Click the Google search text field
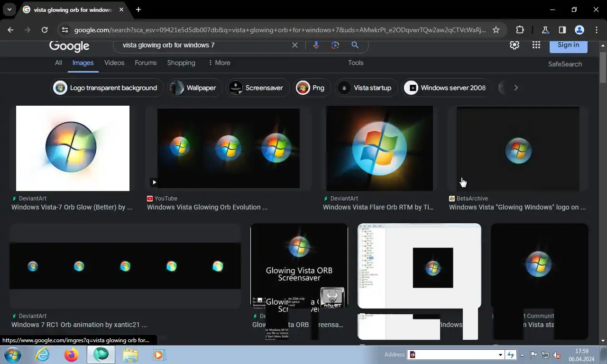The image size is (607, 364). [204, 45]
